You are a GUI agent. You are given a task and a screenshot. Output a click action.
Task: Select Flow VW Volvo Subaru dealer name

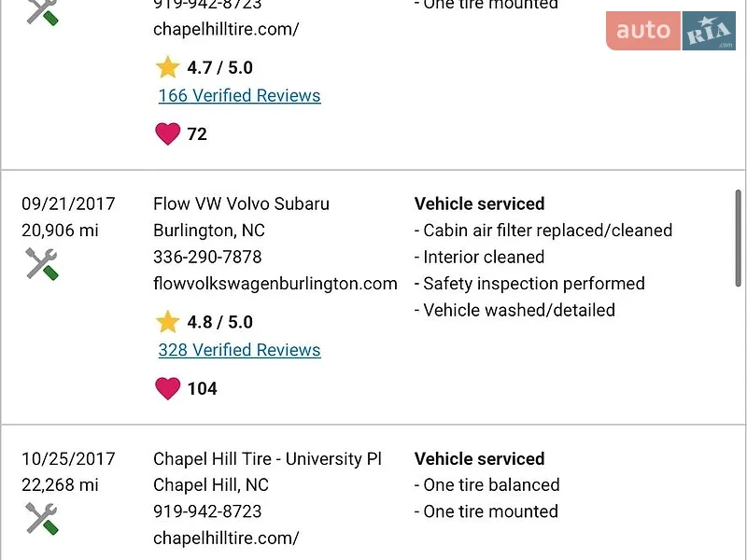tap(242, 203)
